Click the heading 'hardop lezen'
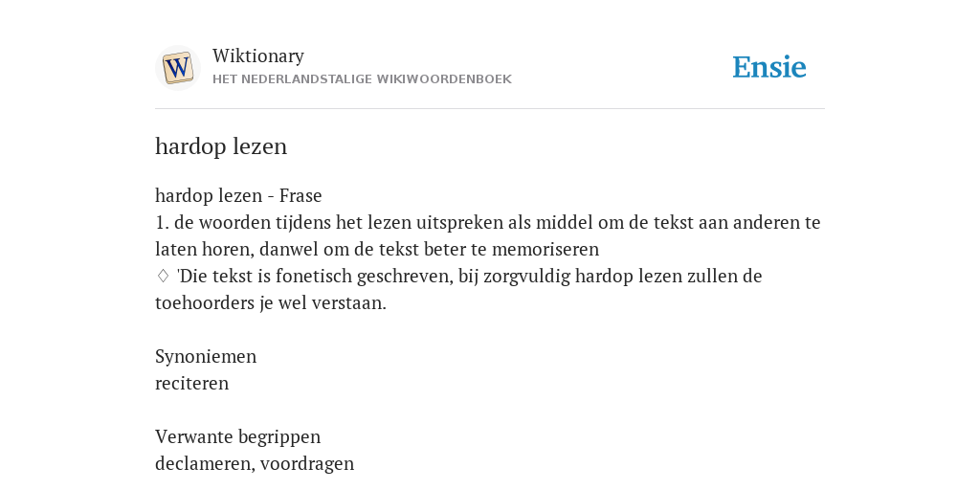Screen dimensions: 980x490 tap(221, 146)
